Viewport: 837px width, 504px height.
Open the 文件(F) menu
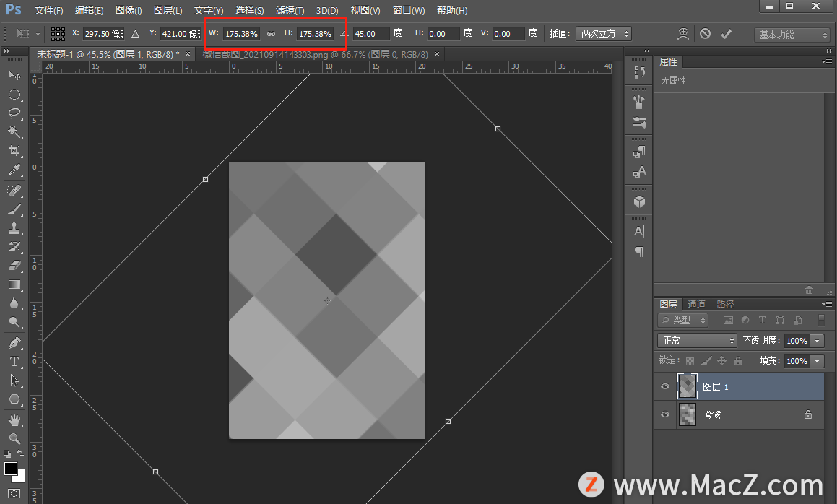coord(48,10)
